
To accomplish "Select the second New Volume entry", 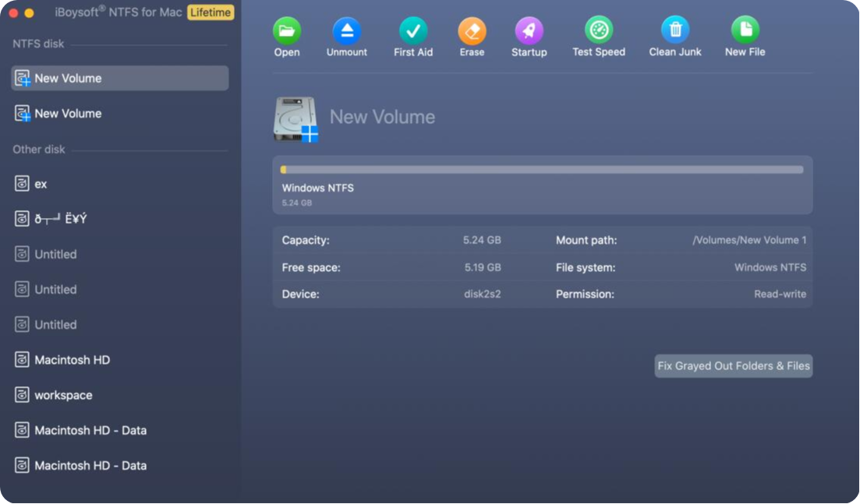I will (x=119, y=114).
